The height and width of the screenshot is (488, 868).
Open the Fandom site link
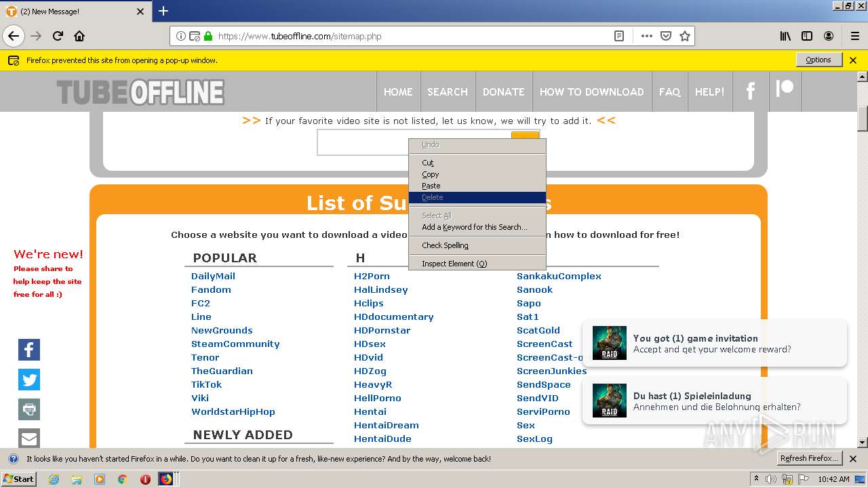pos(211,289)
